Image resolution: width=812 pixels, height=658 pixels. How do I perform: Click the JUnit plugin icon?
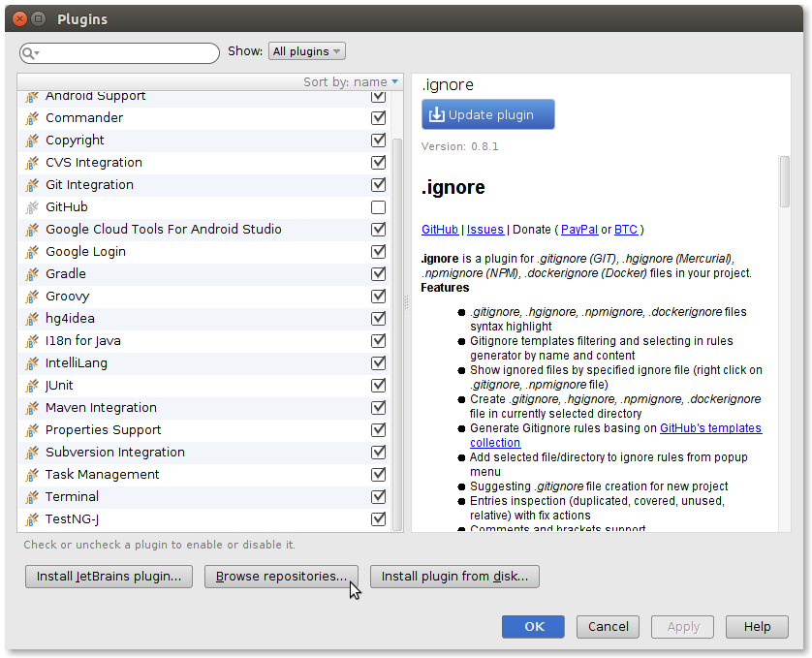32,386
